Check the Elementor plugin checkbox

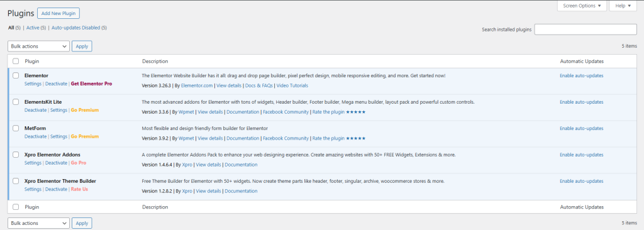[x=16, y=75]
